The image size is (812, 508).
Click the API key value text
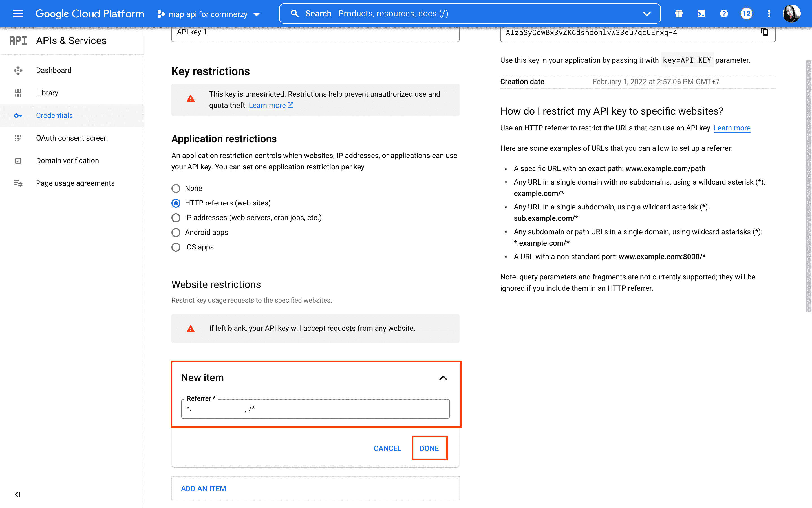pyautogui.click(x=591, y=32)
